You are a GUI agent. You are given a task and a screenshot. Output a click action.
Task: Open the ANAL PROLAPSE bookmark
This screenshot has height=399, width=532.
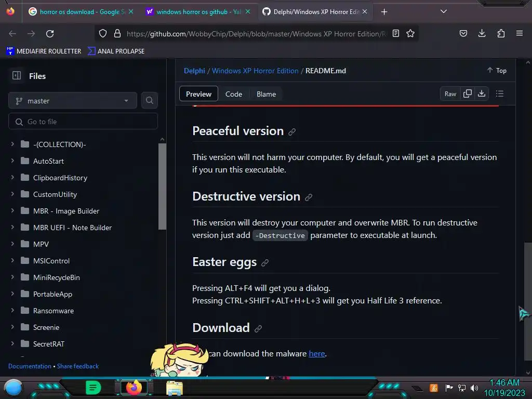pos(116,51)
